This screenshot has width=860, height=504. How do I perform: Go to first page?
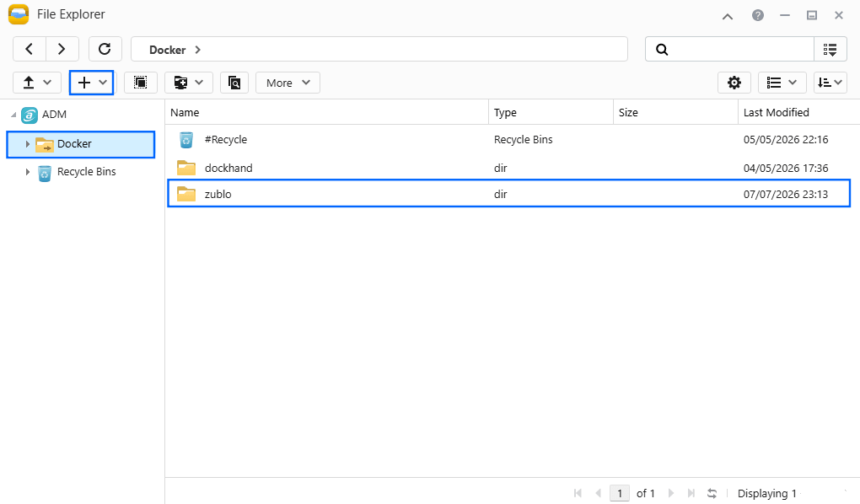pos(578,493)
